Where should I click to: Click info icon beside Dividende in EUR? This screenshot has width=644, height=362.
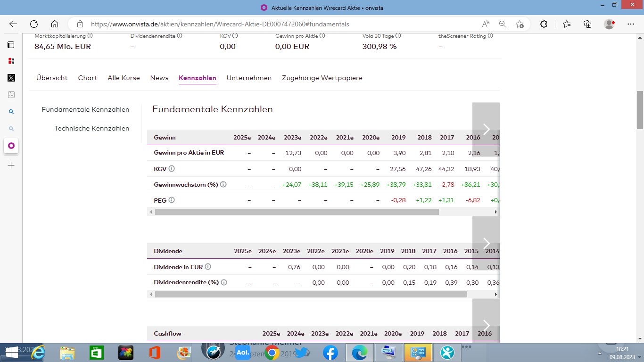(208, 267)
